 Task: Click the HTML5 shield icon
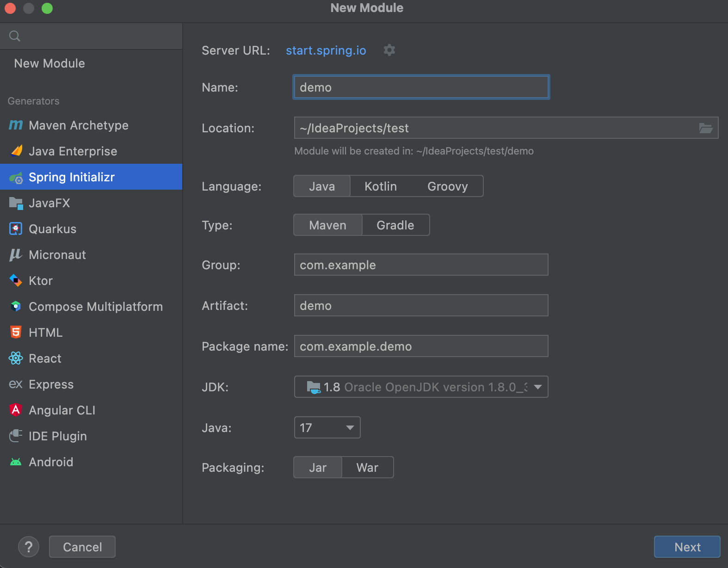pyautogui.click(x=16, y=333)
